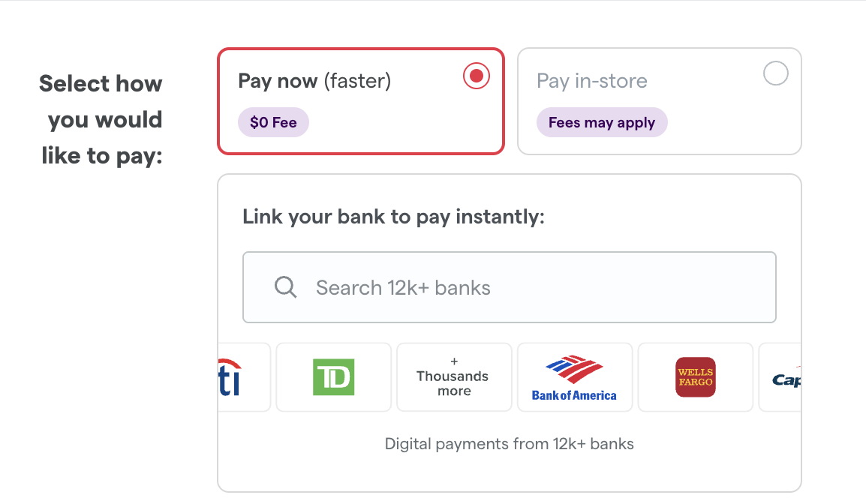The height and width of the screenshot is (504, 866).
Task: Click the Search 12k+ banks field
Action: [x=510, y=287]
